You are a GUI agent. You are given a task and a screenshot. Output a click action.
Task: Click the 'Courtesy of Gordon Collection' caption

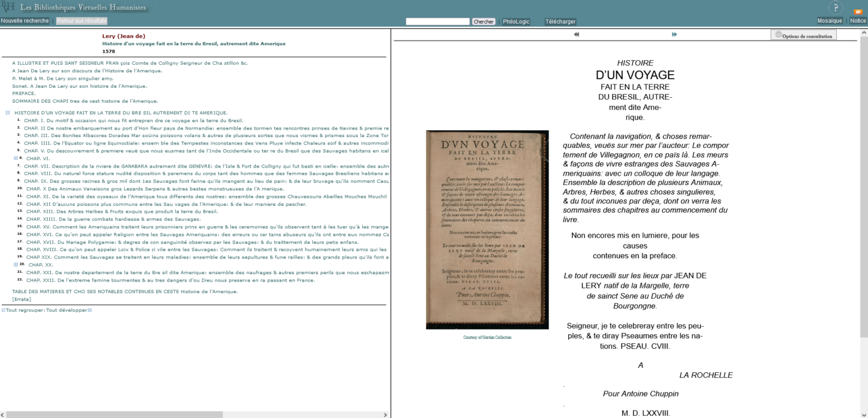coord(487,337)
